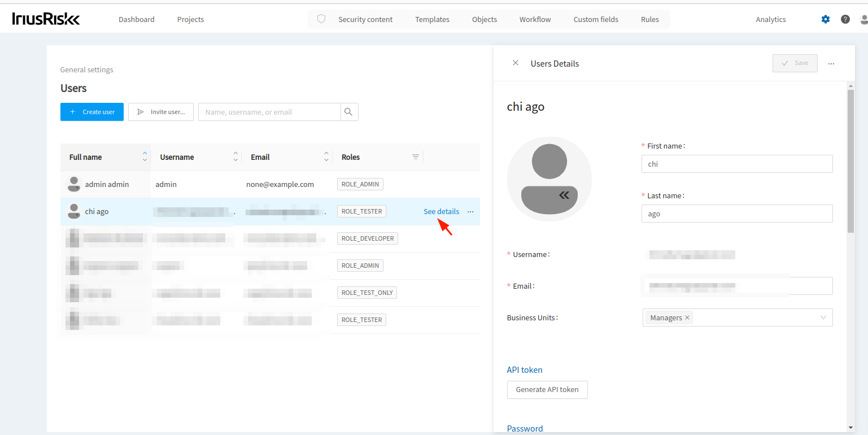Click inside the Last name field

(x=736, y=214)
